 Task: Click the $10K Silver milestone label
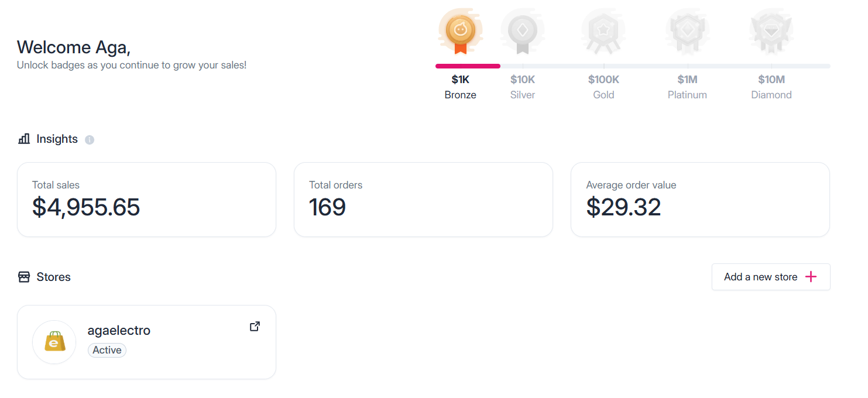pyautogui.click(x=523, y=87)
